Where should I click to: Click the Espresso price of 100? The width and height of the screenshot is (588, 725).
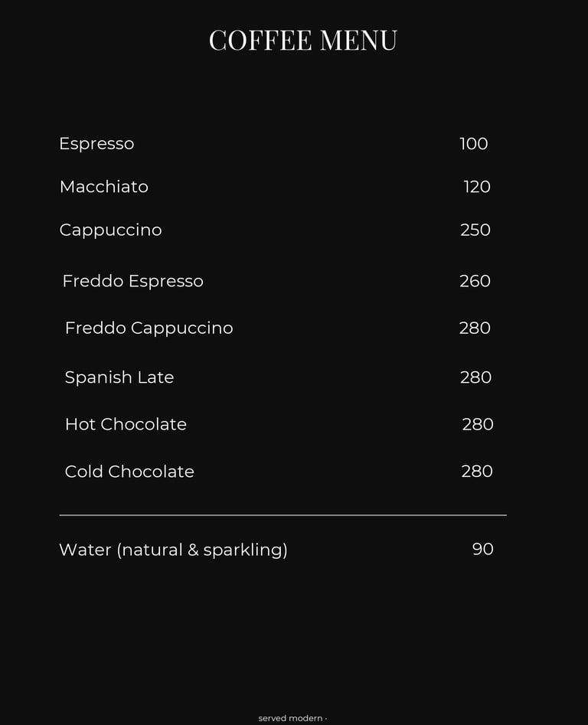point(473,144)
